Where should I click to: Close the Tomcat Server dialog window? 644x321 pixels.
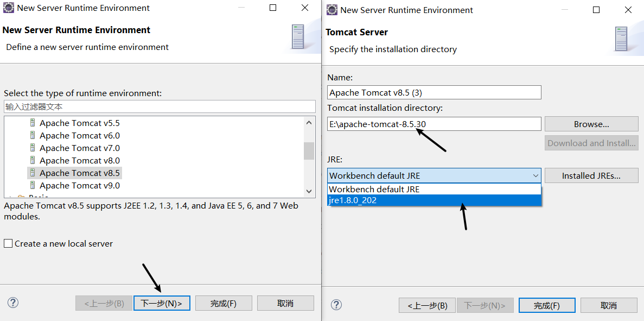[x=628, y=10]
